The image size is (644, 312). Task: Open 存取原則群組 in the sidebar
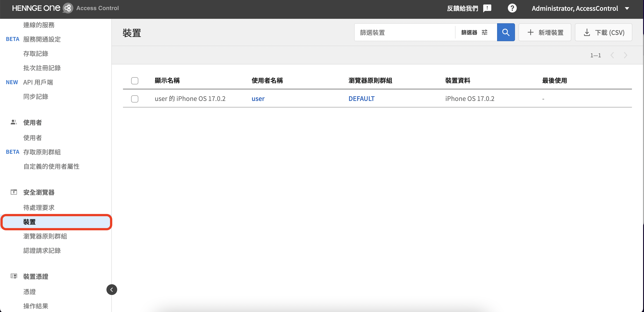pos(42,152)
